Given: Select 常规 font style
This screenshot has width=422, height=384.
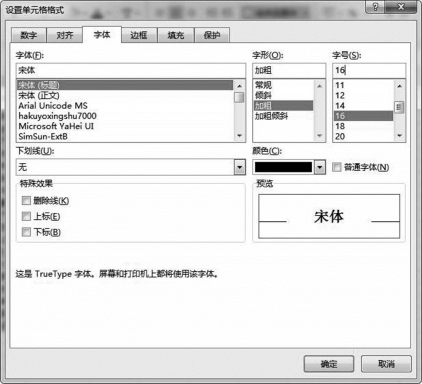Looking at the screenshot, I should 283,85.
